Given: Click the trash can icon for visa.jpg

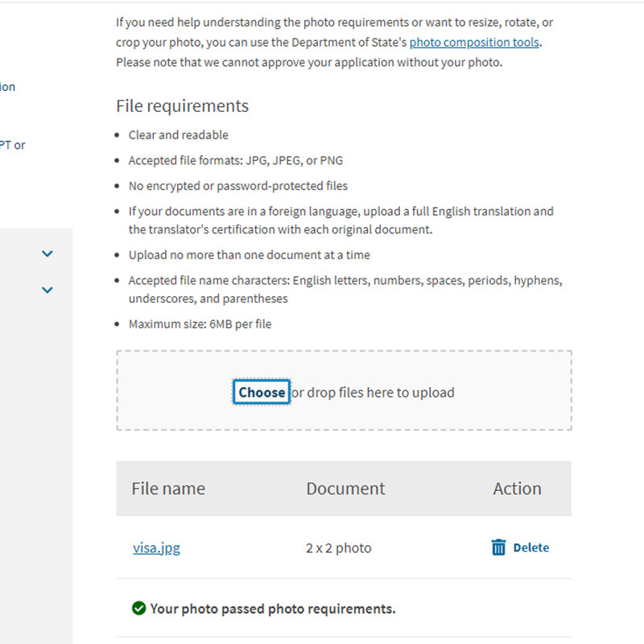Looking at the screenshot, I should (x=498, y=547).
